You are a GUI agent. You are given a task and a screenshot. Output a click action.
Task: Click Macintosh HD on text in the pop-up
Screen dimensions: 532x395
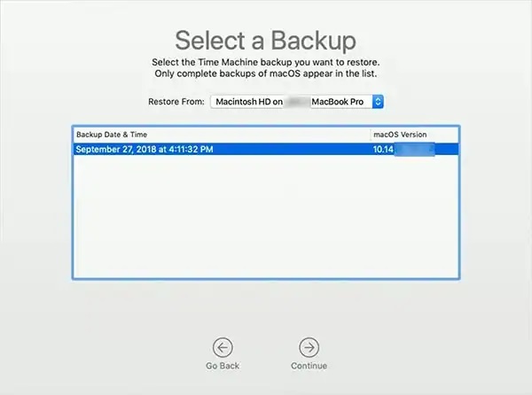pyautogui.click(x=249, y=102)
